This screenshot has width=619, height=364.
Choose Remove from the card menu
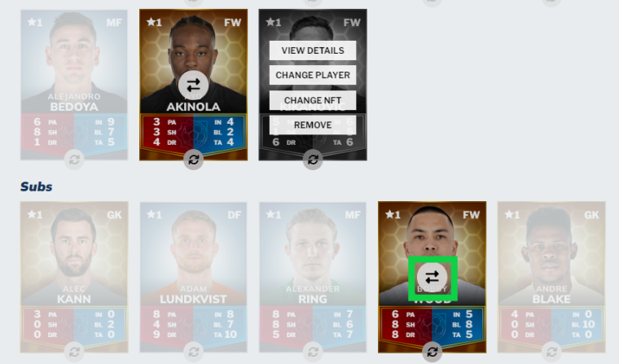pyautogui.click(x=313, y=125)
